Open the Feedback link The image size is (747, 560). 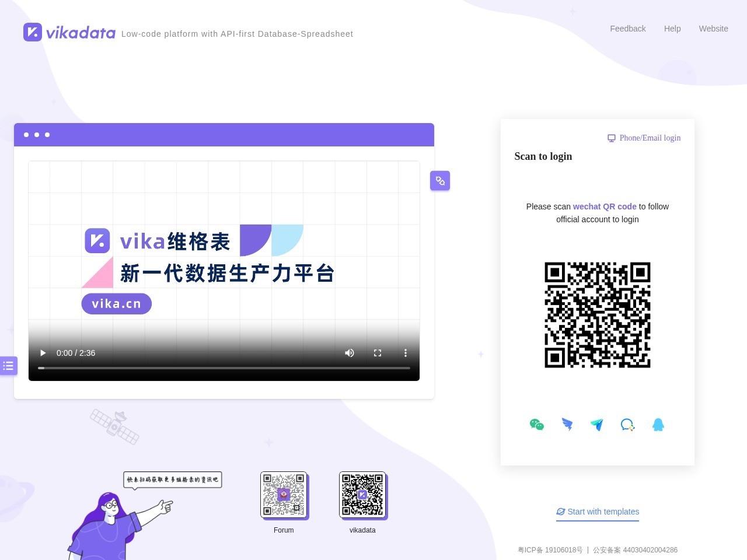coord(628,29)
